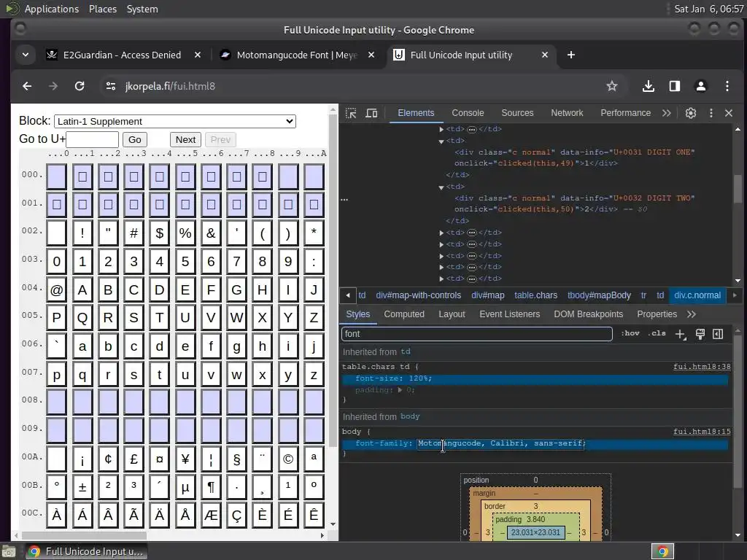The width and height of the screenshot is (747, 560).
Task: Open the Computed styles tab
Action: [x=404, y=314]
